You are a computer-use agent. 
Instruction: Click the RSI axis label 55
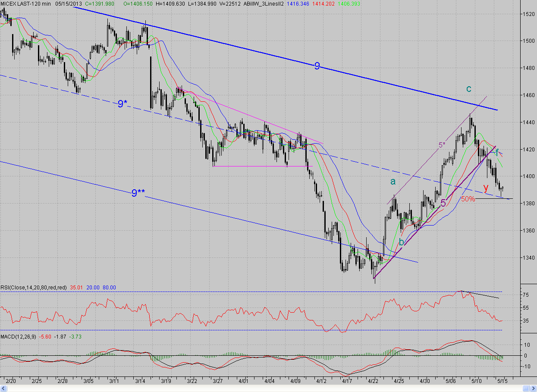pyautogui.click(x=526, y=308)
